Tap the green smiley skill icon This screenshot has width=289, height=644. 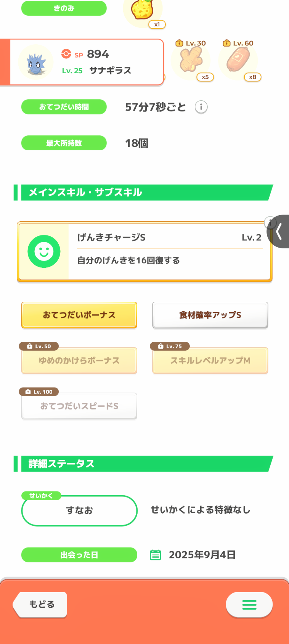(x=44, y=251)
